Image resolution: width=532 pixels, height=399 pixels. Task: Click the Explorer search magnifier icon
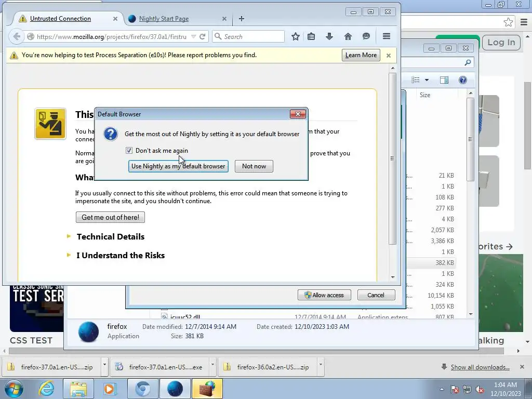pos(468,62)
